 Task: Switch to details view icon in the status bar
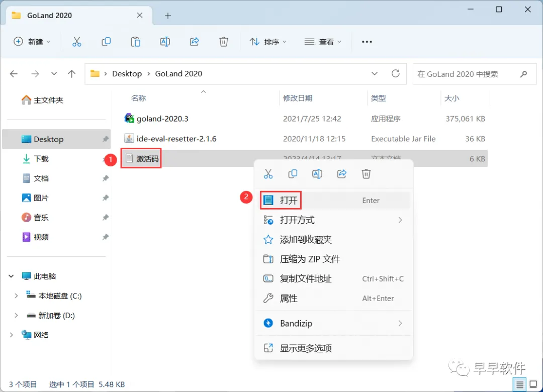(x=519, y=384)
